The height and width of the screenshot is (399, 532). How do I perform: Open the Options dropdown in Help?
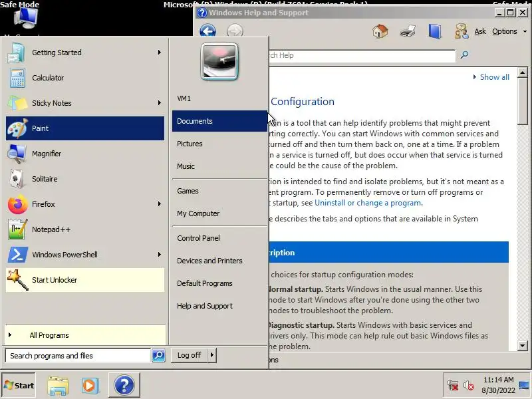[509, 31]
